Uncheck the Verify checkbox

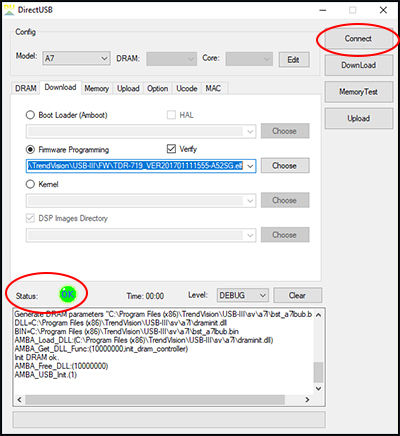171,149
